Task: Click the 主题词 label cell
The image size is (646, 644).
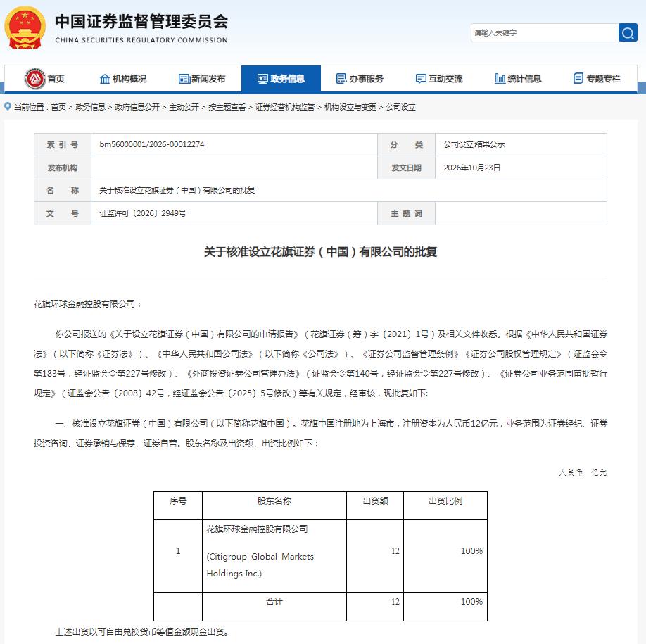Action: coord(406,213)
